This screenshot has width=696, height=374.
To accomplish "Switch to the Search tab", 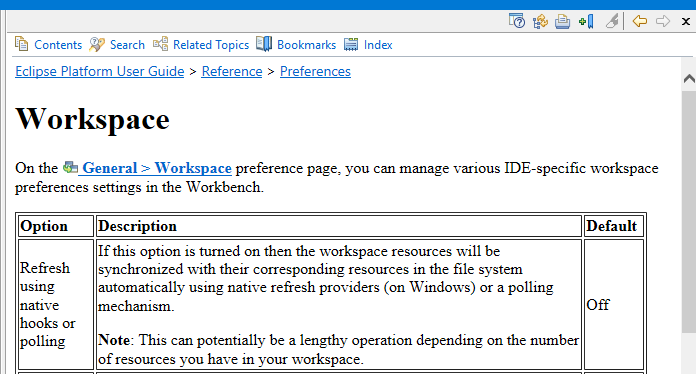I will (x=117, y=44).
